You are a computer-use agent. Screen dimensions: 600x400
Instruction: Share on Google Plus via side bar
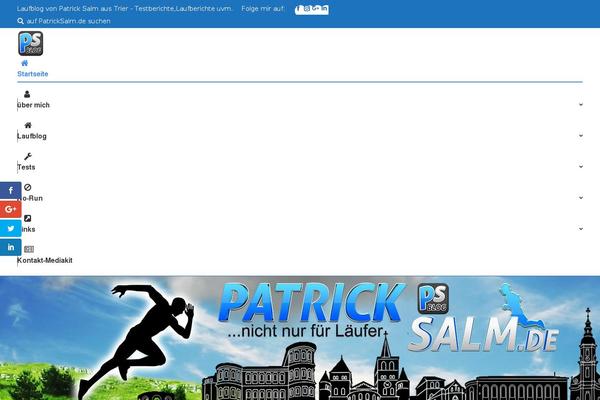10,209
